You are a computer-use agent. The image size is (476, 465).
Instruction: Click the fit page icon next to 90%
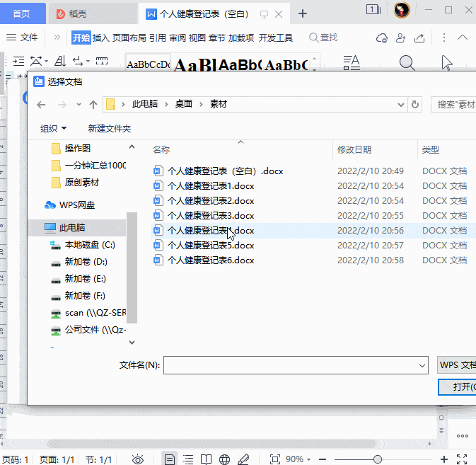pyautogui.click(x=274, y=459)
